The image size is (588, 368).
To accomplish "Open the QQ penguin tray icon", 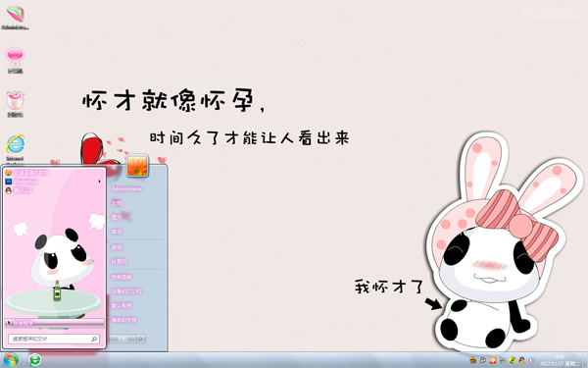I will 522,360.
